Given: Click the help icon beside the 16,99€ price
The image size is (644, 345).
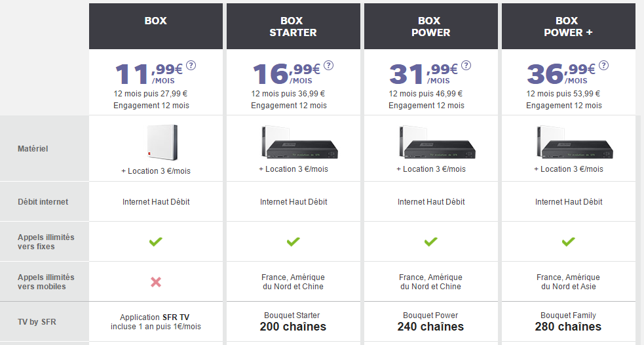Looking at the screenshot, I should click(329, 66).
